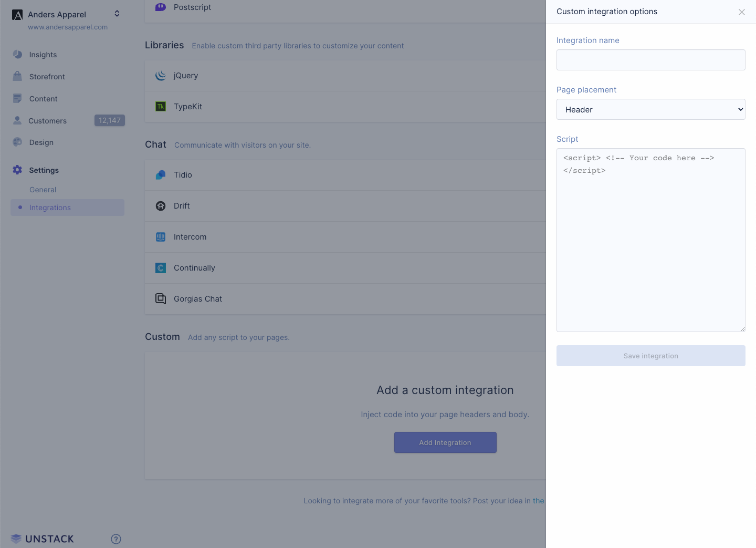Click the TypeKit logo icon
This screenshot has height=548, width=756.
(161, 107)
